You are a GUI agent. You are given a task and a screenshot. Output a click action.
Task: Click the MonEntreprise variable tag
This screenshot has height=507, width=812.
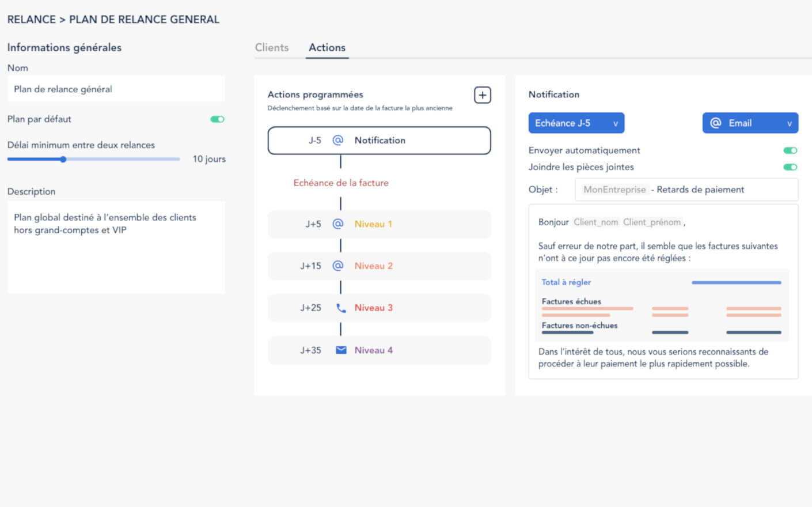(614, 190)
